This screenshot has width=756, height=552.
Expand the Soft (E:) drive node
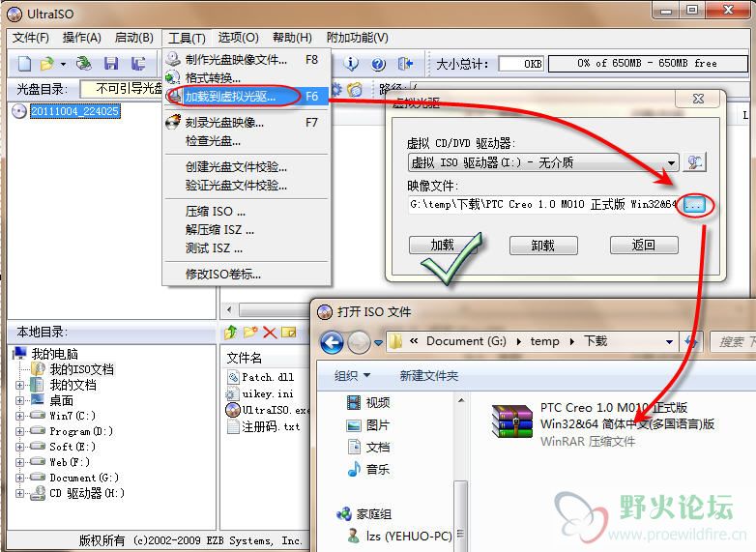19,447
